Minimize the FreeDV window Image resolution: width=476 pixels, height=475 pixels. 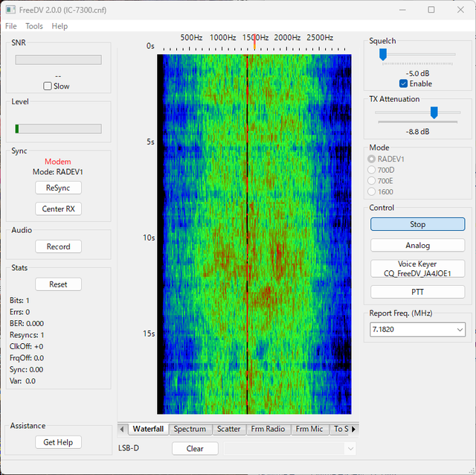tap(402, 10)
